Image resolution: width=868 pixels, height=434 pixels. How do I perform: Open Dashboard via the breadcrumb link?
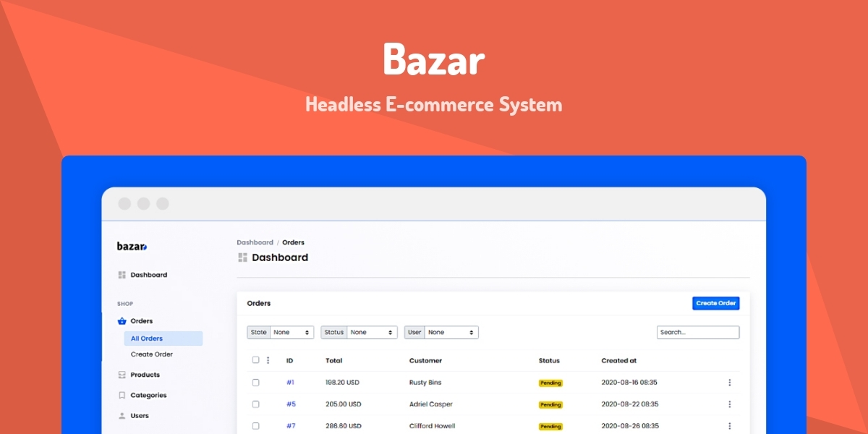coord(255,242)
